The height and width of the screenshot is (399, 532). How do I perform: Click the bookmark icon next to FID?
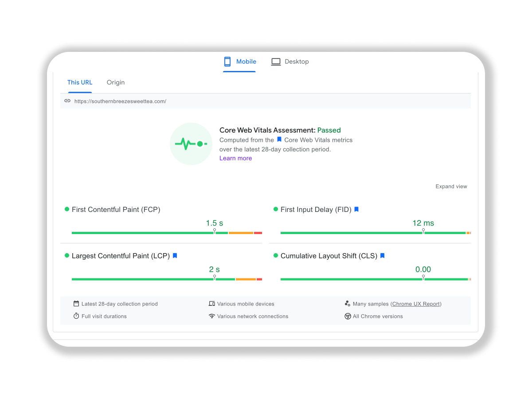click(356, 209)
